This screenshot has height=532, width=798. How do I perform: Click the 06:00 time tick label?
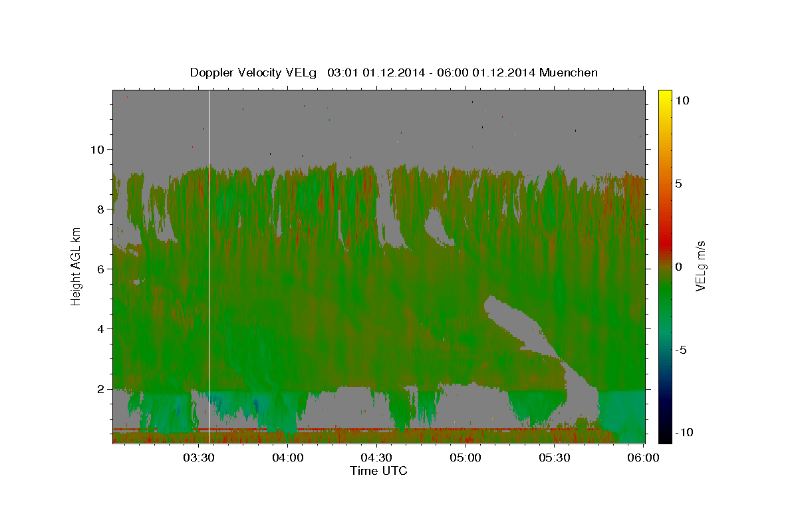click(644, 458)
